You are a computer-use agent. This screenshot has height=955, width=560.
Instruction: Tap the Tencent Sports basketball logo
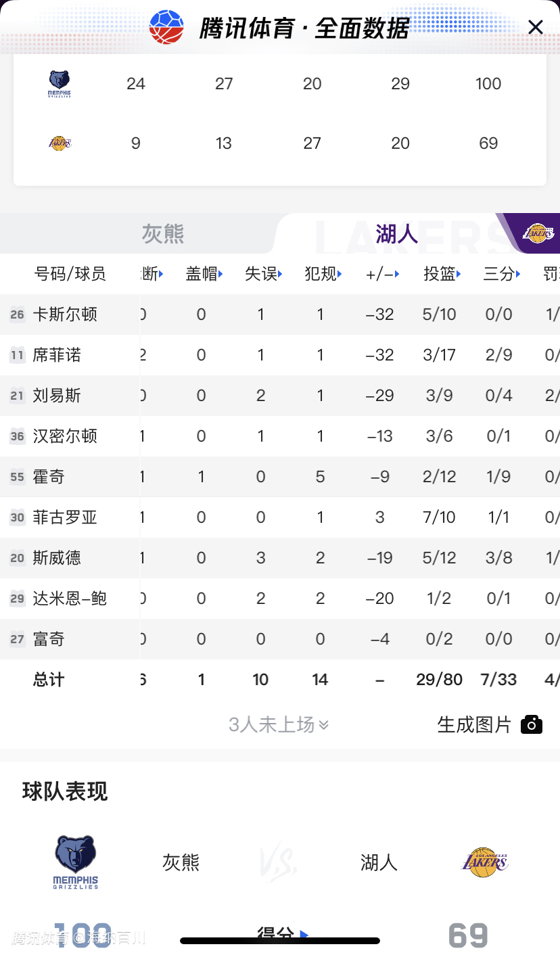pyautogui.click(x=166, y=27)
